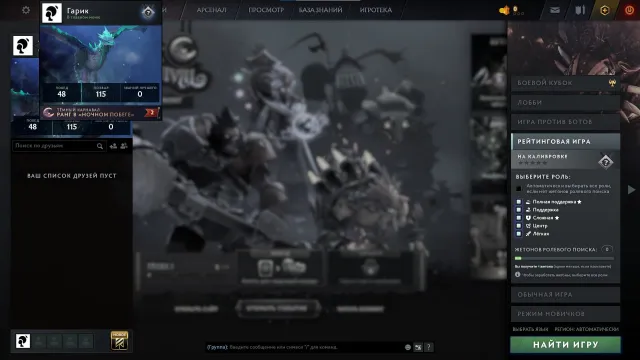The image size is (640, 360).
Task: Open the chat help question mark
Action: [x=429, y=347]
